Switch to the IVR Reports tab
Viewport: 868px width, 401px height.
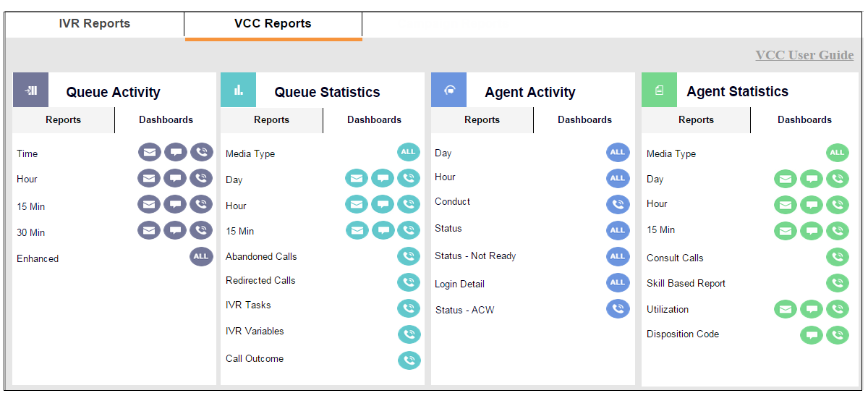[95, 24]
